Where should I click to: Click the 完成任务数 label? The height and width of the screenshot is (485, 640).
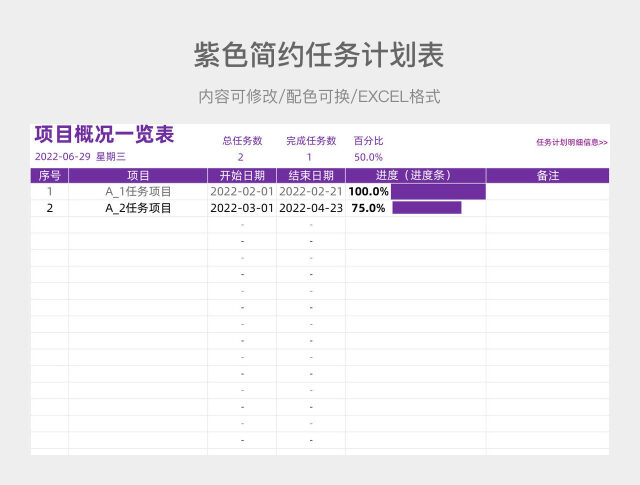311,141
